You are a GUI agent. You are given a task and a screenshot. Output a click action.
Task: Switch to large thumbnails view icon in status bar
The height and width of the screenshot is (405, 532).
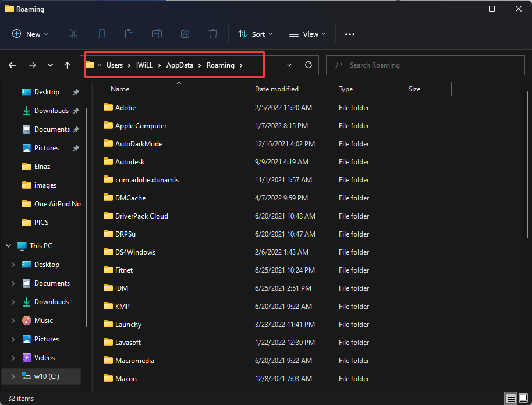tap(523, 398)
